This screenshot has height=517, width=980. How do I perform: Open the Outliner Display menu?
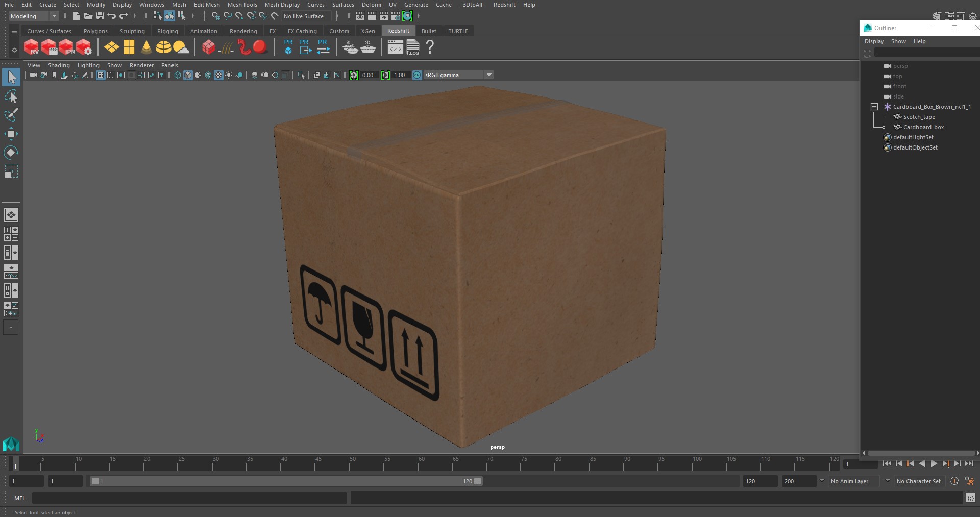(874, 41)
